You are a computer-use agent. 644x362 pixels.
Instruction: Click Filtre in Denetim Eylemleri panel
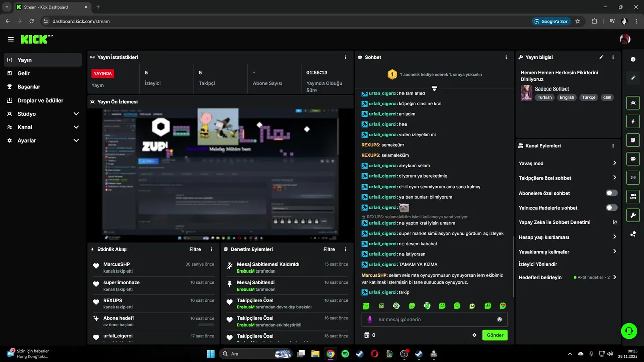(x=329, y=249)
